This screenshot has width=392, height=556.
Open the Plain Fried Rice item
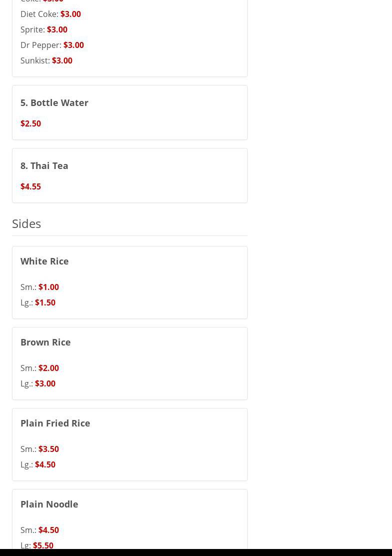(55, 423)
